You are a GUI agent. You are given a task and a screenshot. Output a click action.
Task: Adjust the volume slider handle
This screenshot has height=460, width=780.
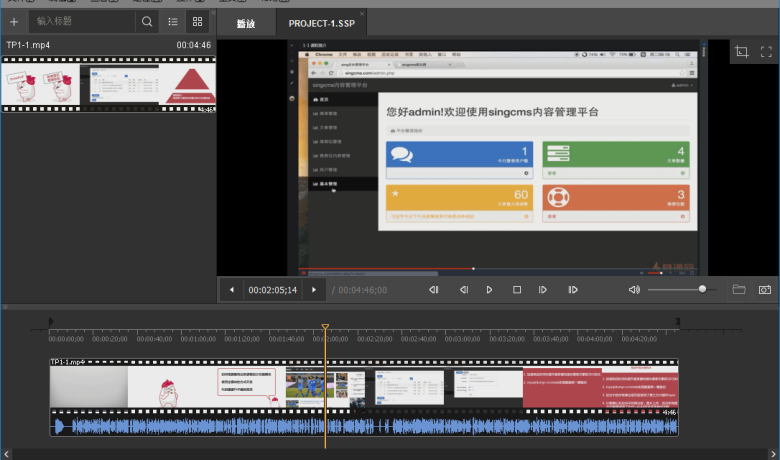pos(702,289)
